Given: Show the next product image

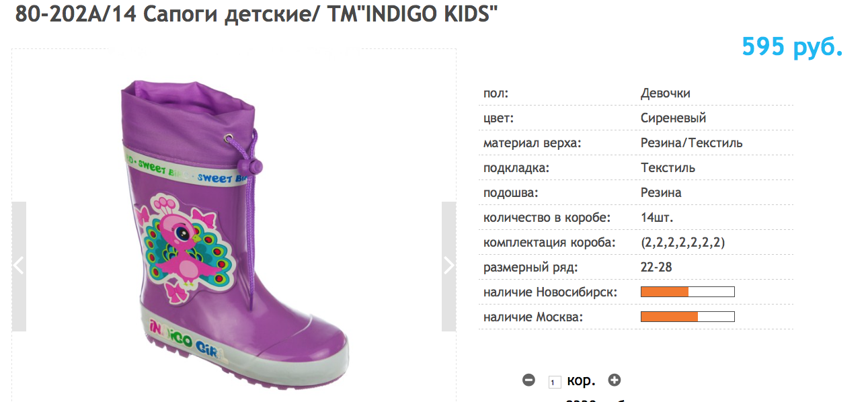Looking at the screenshot, I should point(448,266).
